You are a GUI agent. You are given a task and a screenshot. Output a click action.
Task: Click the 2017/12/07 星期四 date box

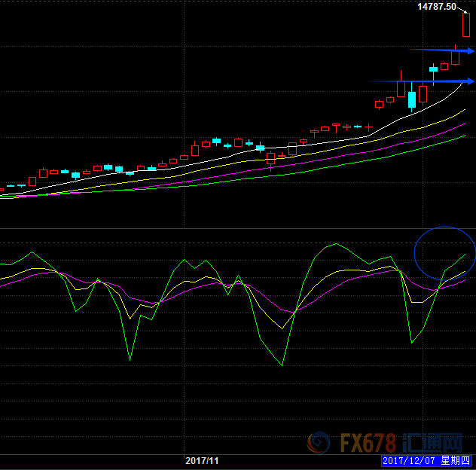(427, 460)
